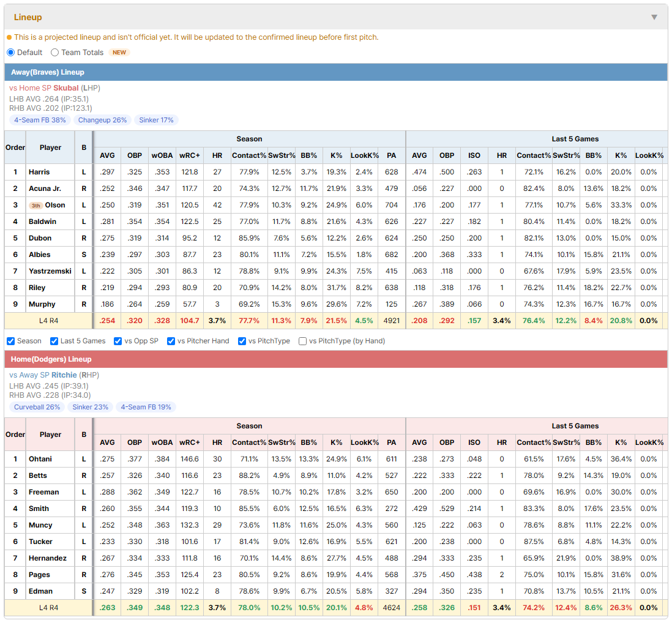The width and height of the screenshot is (672, 623).
Task: Collapse the Lineup panel with the arrow
Action: click(x=654, y=17)
